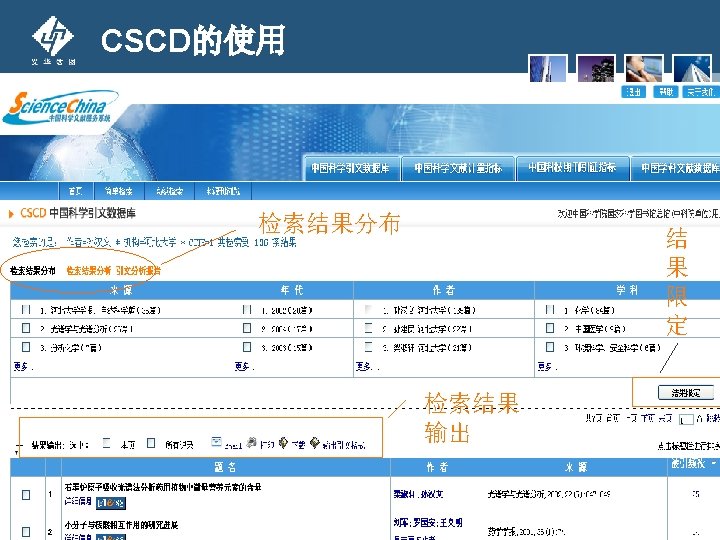
Task: Check the first source (来源) checkbox
Action: click(26, 309)
